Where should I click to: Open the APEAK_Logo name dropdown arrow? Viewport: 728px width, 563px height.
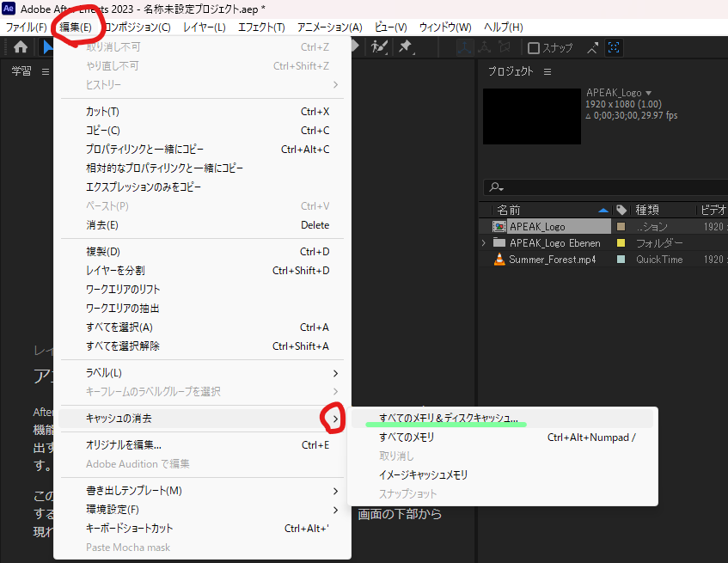(x=649, y=93)
